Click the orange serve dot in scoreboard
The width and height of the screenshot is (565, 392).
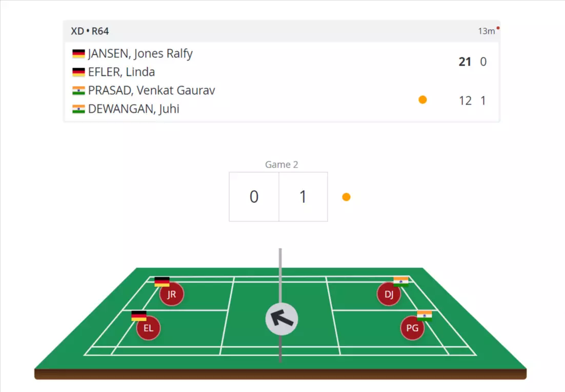coord(422,100)
